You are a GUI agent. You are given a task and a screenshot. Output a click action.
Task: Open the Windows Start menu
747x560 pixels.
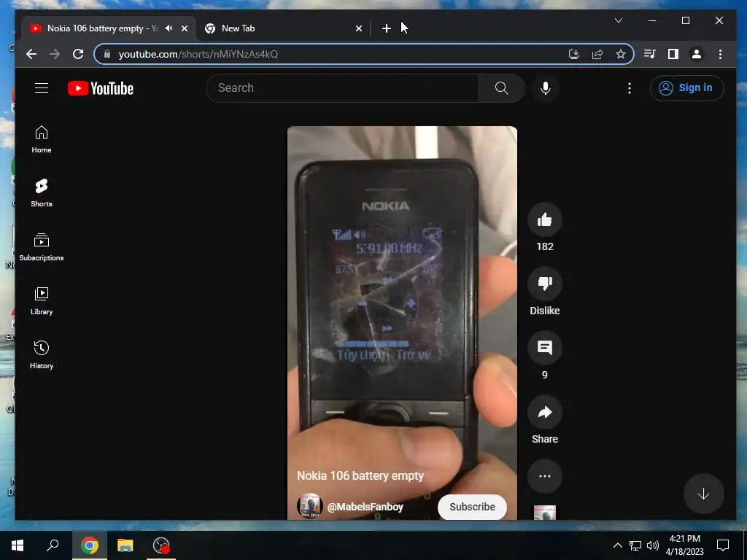pos(18,545)
